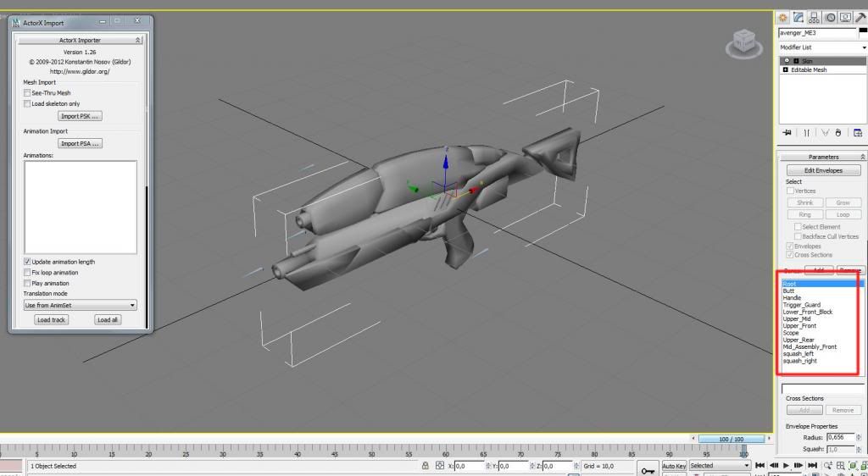Screen dimensions: 868x476
Task: Toggle Envelopes checkbox in Skin parameters
Action: coord(790,246)
